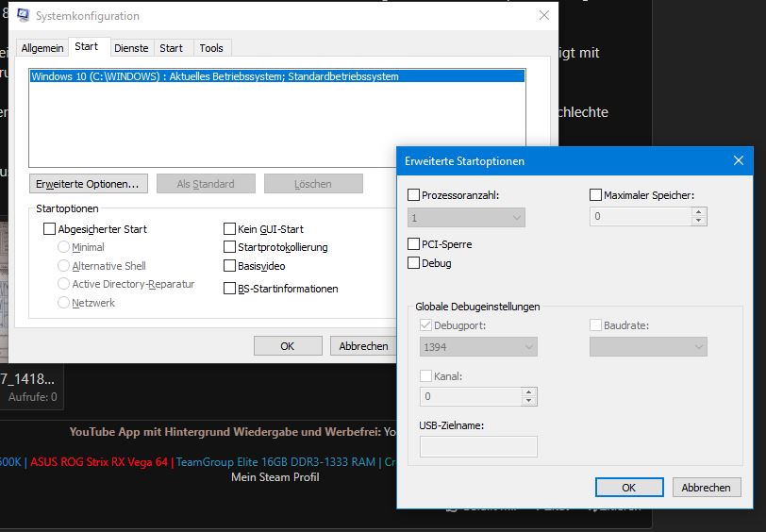Screen dimensions: 766x532
Task: Increase Kanal value with up arrow
Action: [x=529, y=391]
